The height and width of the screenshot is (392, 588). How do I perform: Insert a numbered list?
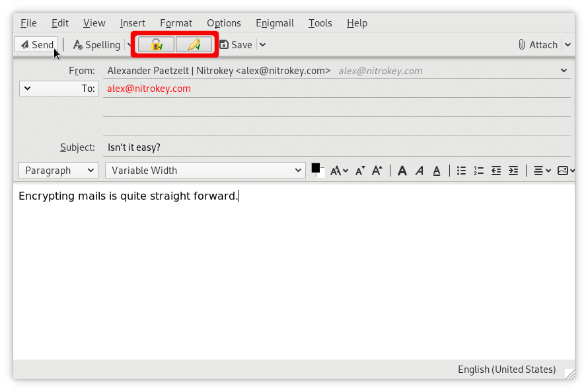click(478, 171)
